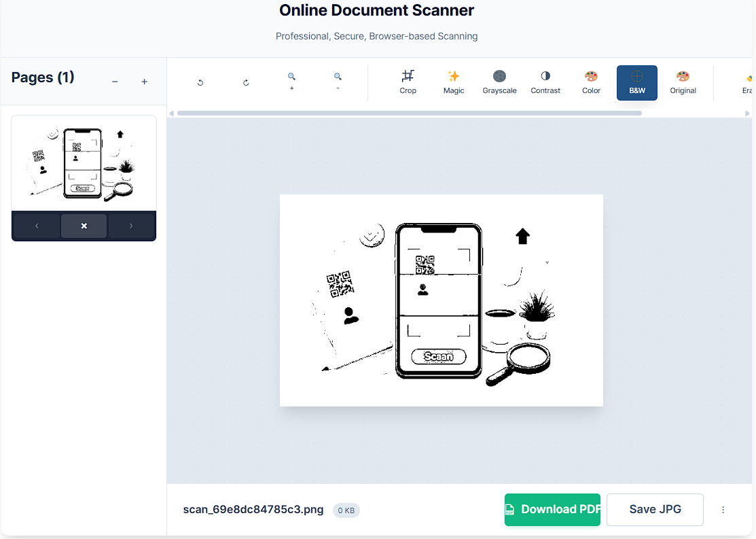
Task: Click the Professional, Secure, Browser-based Scanning subtitle
Action: point(376,36)
